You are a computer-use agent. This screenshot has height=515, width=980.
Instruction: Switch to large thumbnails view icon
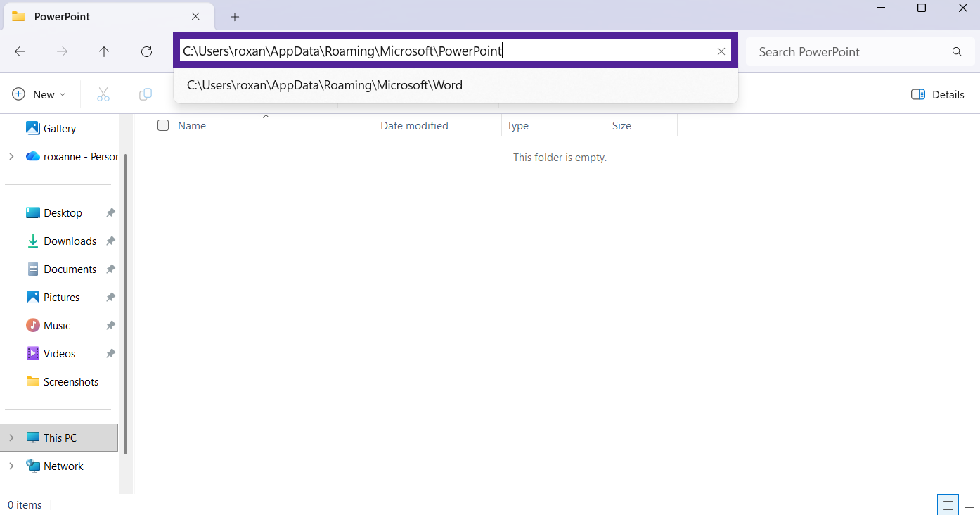click(969, 504)
